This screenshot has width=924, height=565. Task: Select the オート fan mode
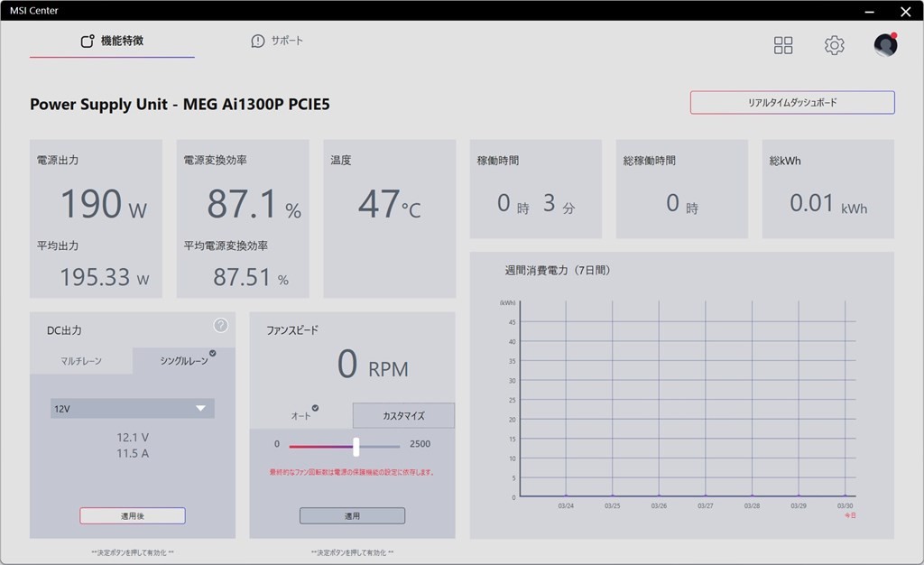301,415
